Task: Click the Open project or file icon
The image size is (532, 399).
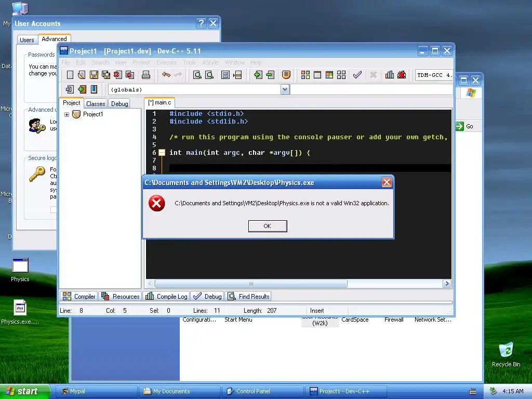Action: pos(82,75)
